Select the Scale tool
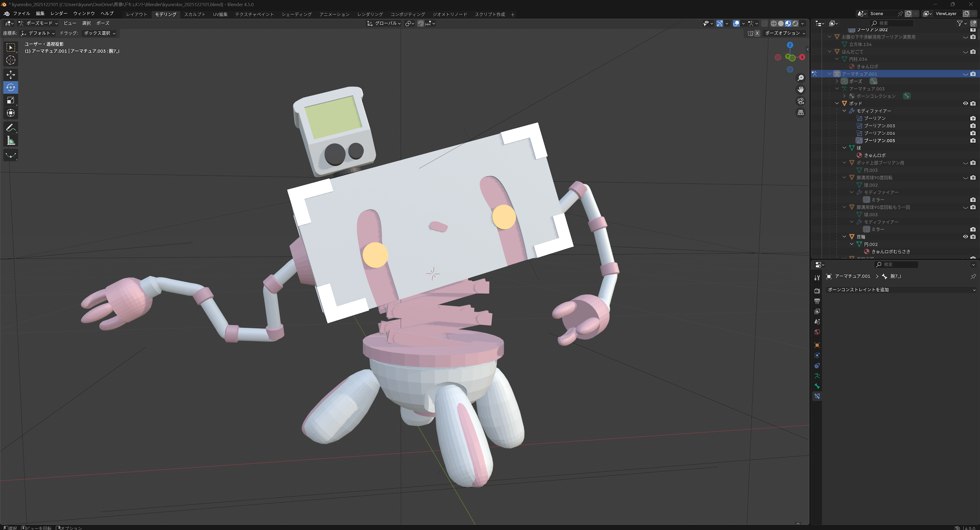 pos(11,100)
